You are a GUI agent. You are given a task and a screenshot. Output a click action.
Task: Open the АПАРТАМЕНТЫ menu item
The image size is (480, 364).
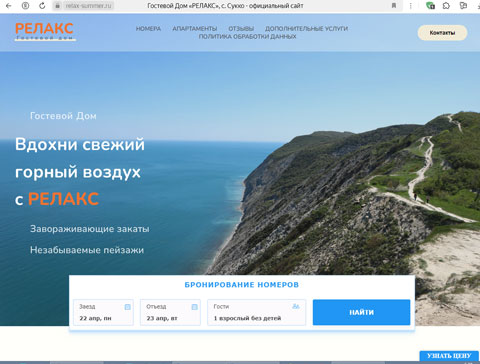[x=195, y=29]
